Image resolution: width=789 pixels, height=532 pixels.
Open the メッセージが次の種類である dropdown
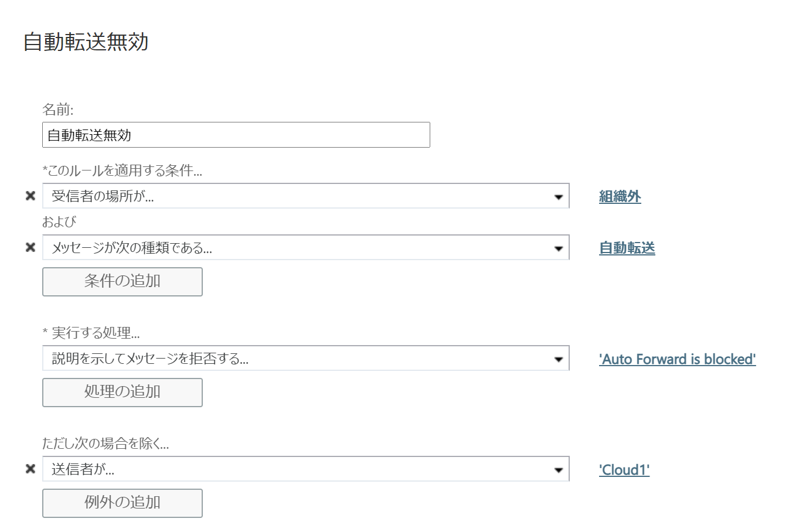305,247
